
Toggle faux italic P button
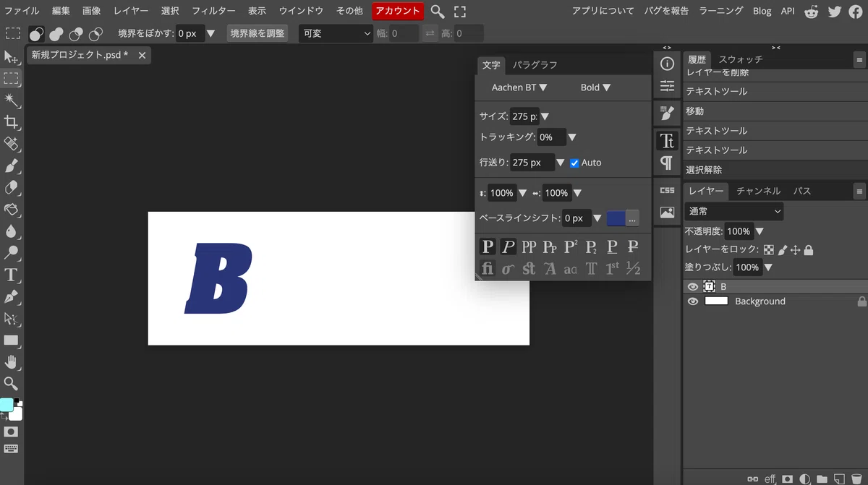(x=509, y=247)
